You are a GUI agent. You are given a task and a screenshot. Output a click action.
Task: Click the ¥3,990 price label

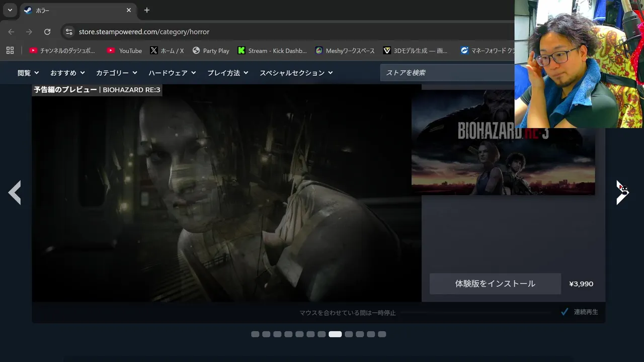[581, 284]
